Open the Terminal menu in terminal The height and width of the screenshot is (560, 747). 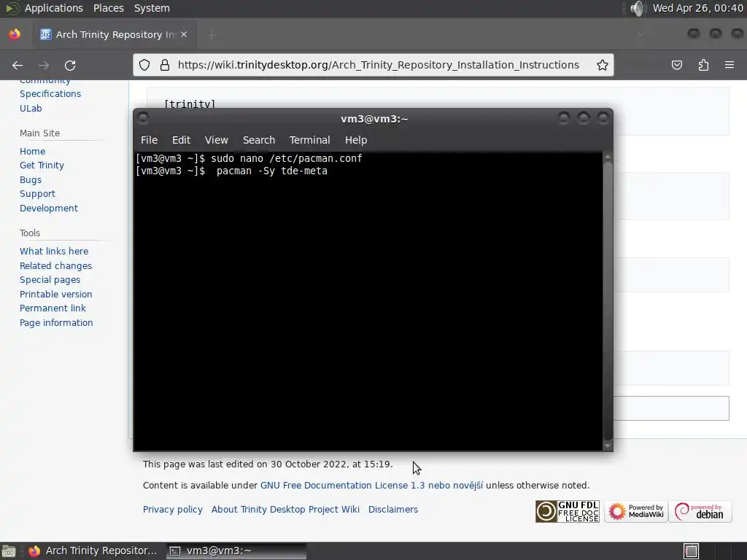(309, 140)
